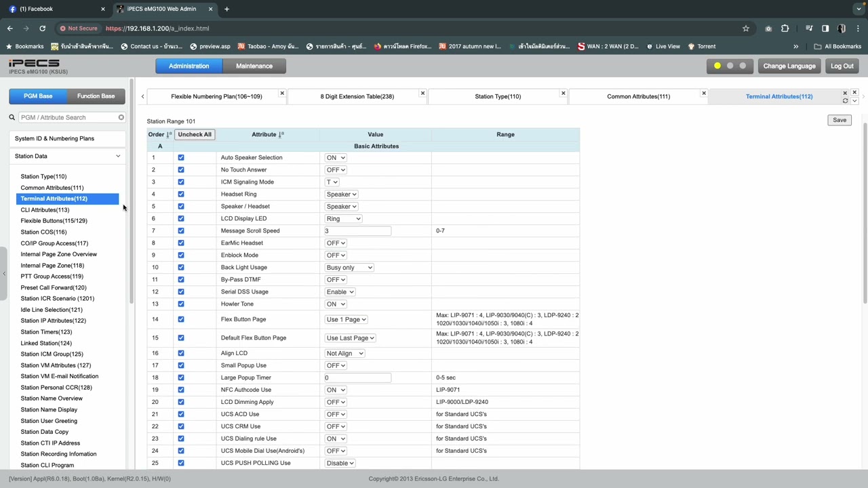Image resolution: width=868 pixels, height=488 pixels.
Task: Click the search magnifier icon in sidebar
Action: click(12, 117)
